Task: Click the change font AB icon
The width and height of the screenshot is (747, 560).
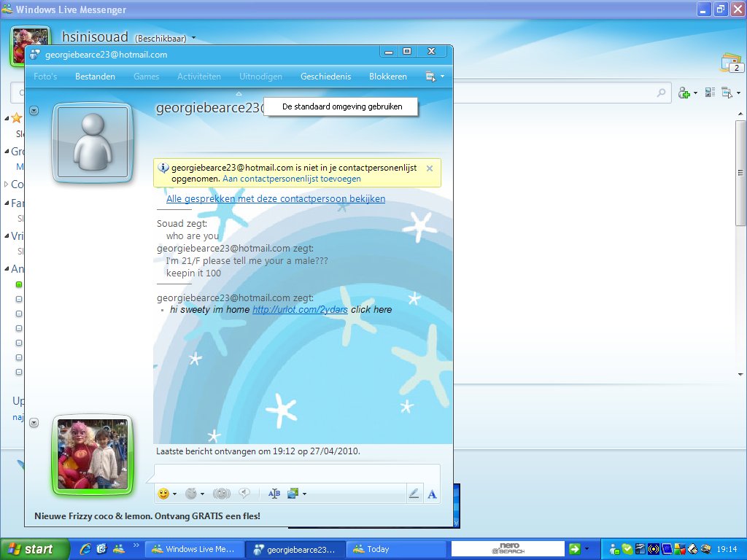Action: point(274,494)
